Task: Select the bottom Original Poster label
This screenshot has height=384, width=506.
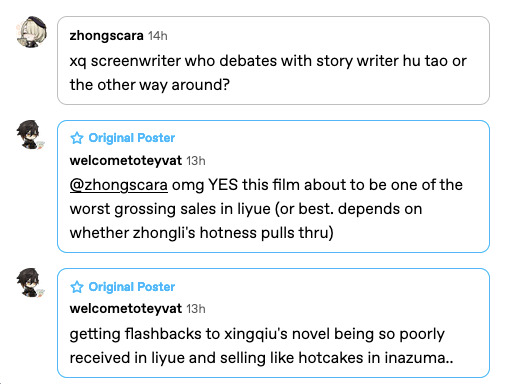Action: (x=132, y=287)
